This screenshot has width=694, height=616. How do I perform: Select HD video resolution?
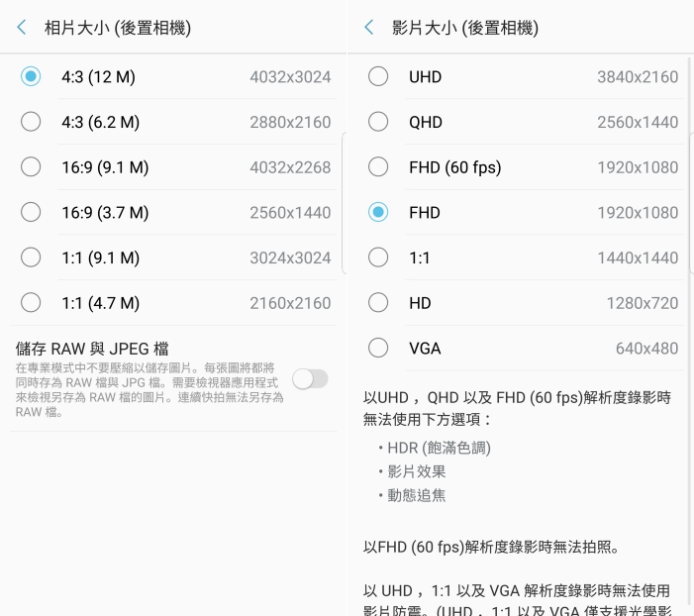coord(378,303)
